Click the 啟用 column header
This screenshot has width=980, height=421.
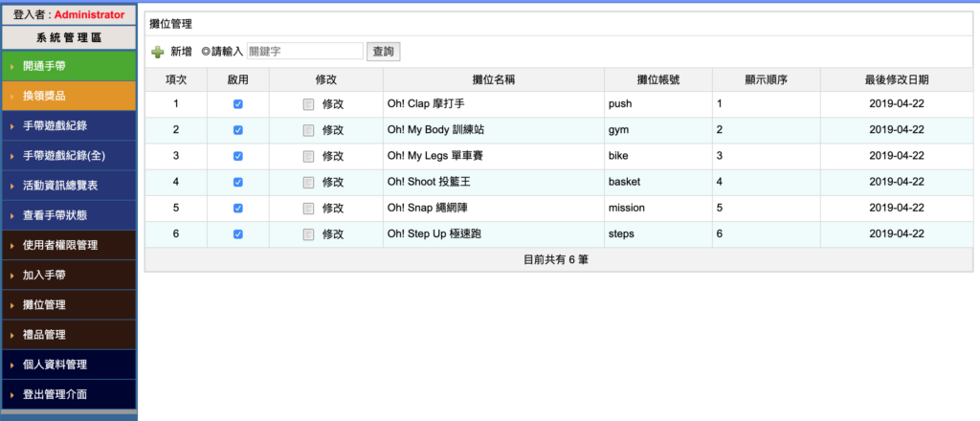click(x=238, y=79)
